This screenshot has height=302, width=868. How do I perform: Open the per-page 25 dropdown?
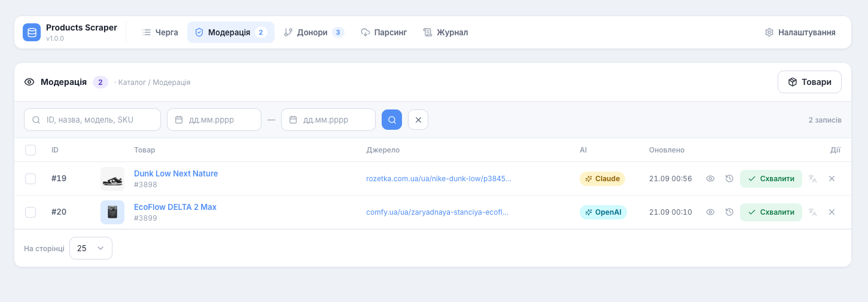point(91,248)
